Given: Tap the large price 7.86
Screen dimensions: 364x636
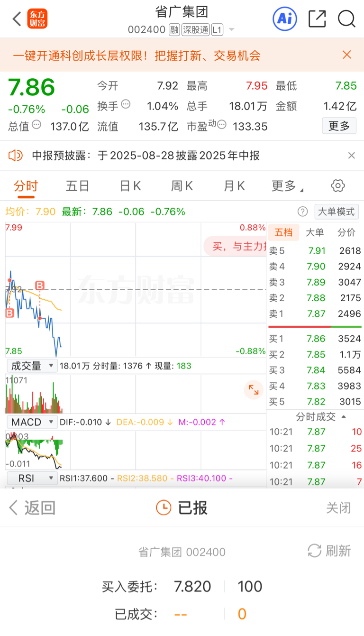Looking at the screenshot, I should click(32, 88).
